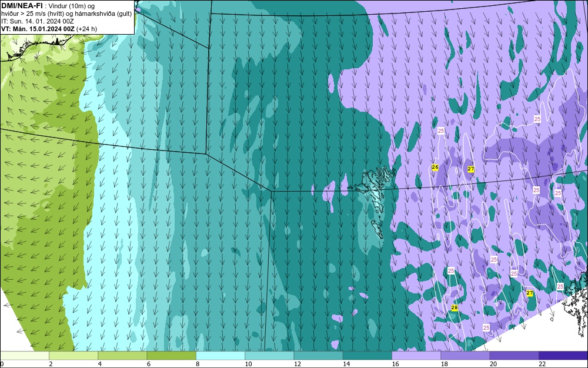
Task: Click the 10–12 m/s light teal legend swatch
Action: (x=269, y=356)
